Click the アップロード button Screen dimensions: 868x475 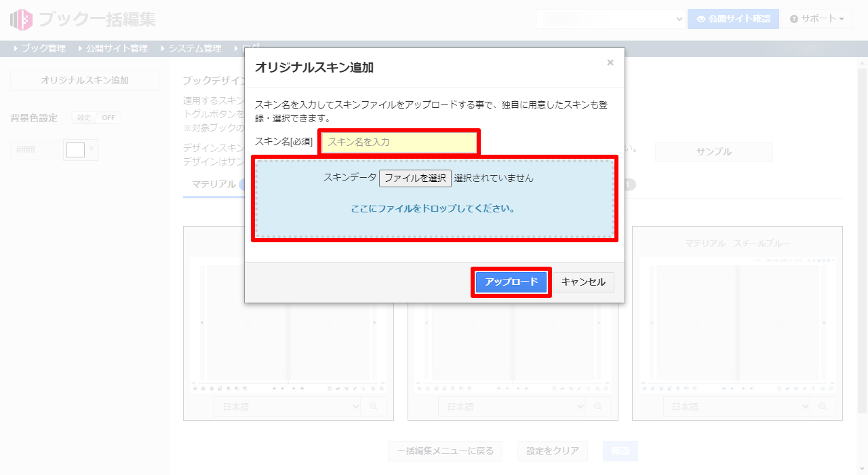pos(511,282)
